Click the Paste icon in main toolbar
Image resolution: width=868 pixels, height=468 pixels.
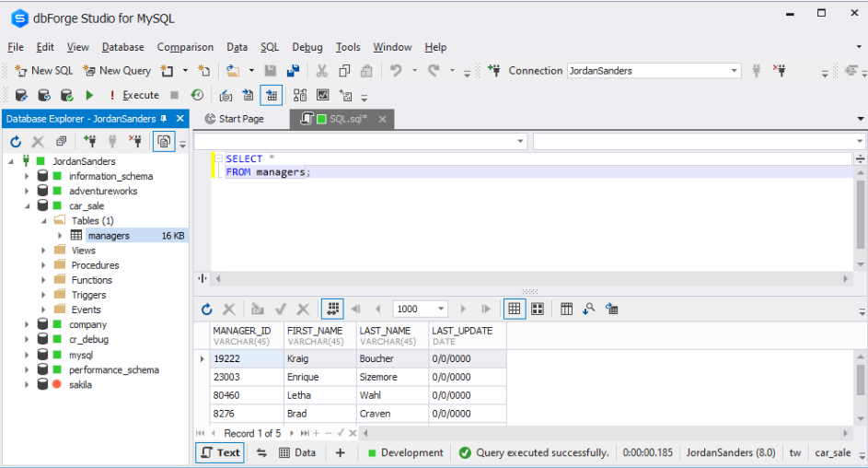[366, 71]
